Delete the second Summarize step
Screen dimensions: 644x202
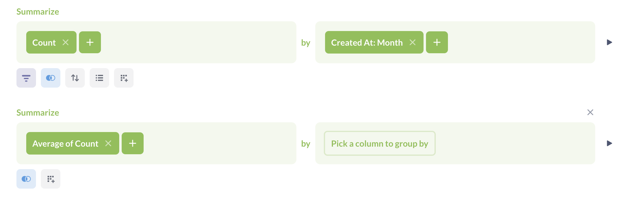591,112
